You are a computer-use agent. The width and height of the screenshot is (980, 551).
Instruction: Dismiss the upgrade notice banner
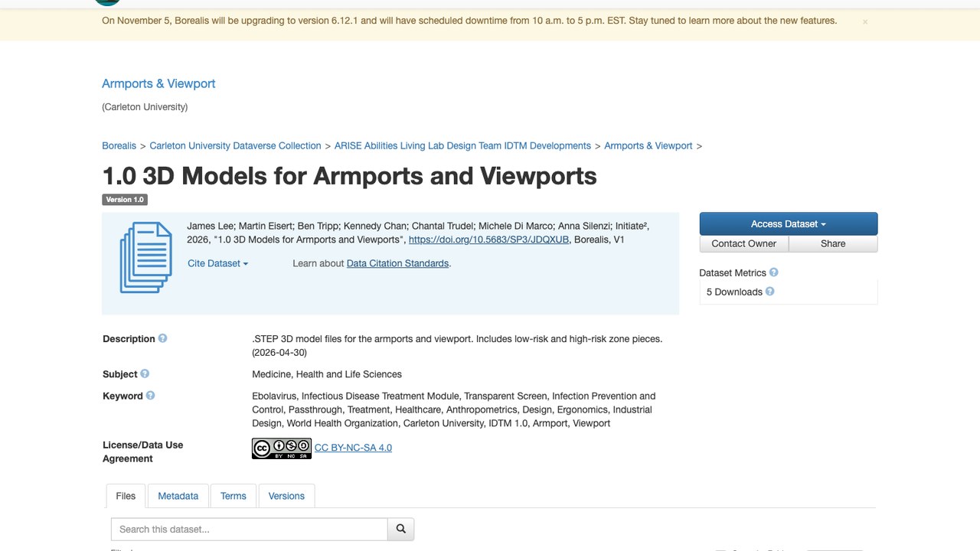[x=865, y=22]
